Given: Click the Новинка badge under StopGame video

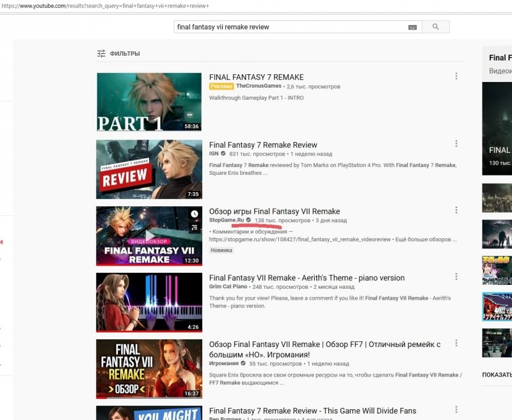Looking at the screenshot, I should [221, 250].
